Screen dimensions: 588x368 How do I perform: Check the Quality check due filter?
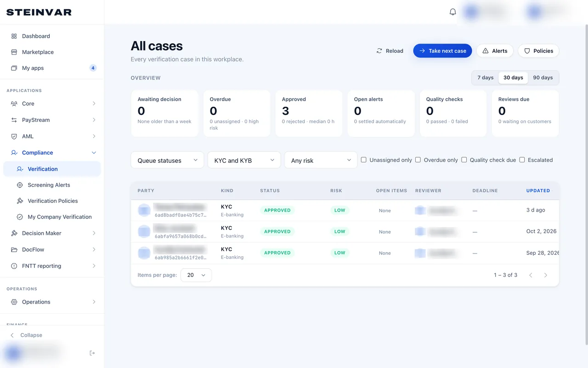[x=464, y=160]
